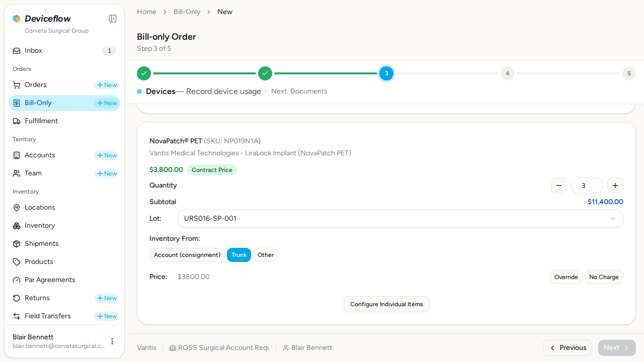Select Trunk inventory source

click(x=239, y=255)
